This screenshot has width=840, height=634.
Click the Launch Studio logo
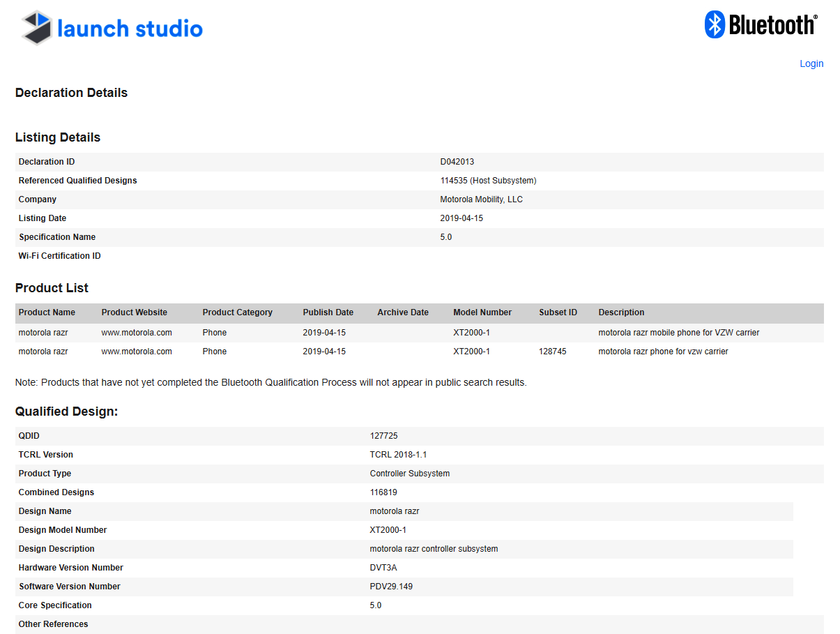pos(112,28)
